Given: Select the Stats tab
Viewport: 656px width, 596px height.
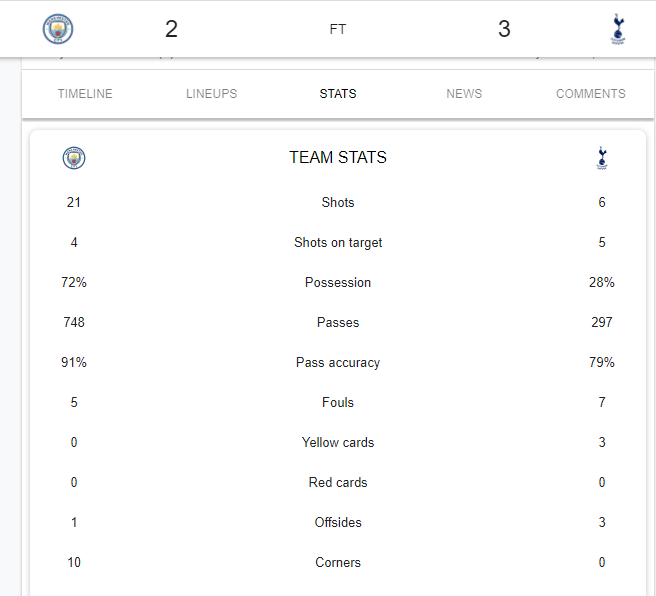Looking at the screenshot, I should pyautogui.click(x=338, y=94).
